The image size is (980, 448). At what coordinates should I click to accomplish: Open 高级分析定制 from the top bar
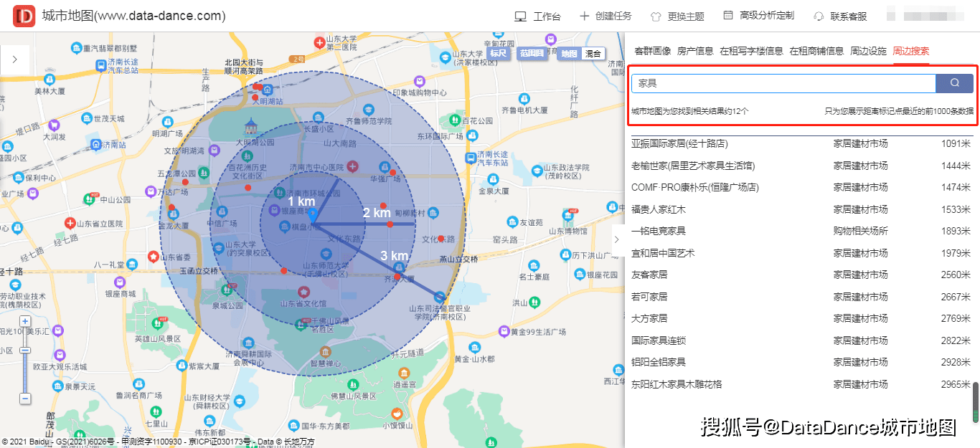click(x=758, y=16)
